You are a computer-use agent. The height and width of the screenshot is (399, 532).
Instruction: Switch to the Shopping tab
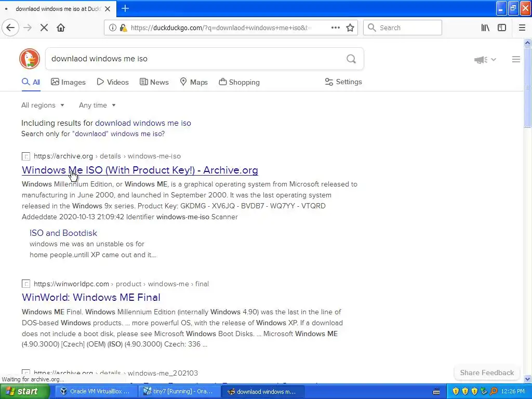[x=239, y=82]
